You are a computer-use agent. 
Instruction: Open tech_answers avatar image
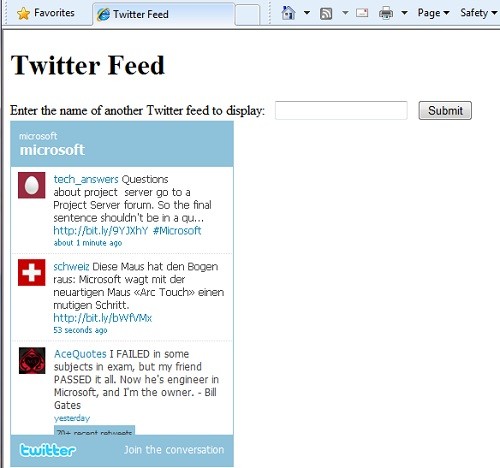[32, 185]
